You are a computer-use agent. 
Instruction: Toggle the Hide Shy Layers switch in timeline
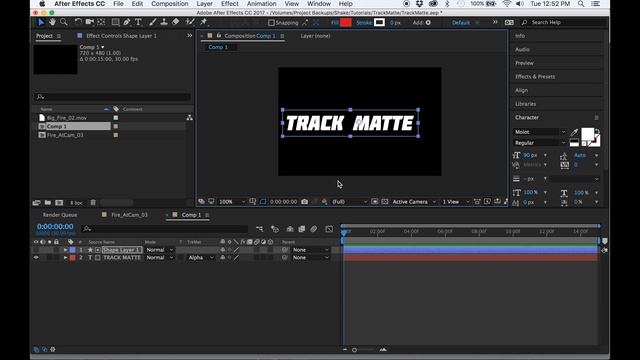(290, 229)
